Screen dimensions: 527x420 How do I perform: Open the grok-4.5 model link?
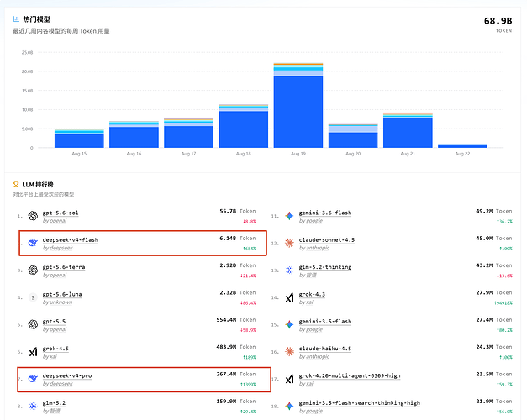[x=55, y=349]
